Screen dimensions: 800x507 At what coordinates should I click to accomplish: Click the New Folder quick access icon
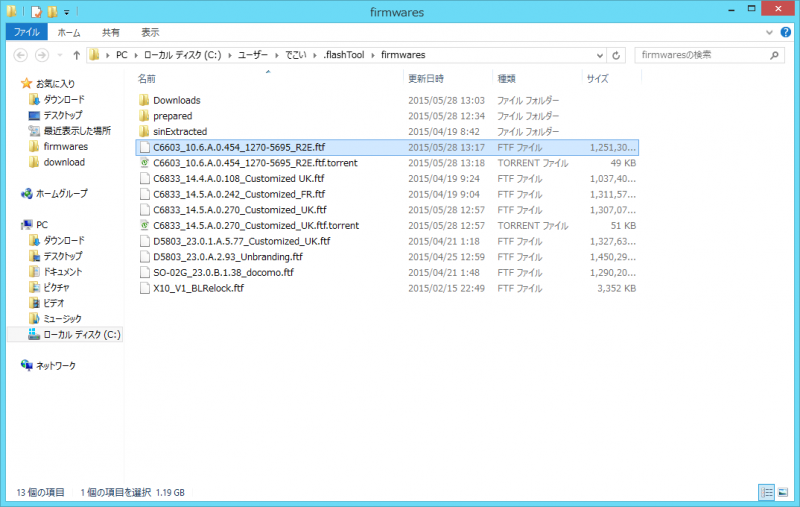[x=52, y=11]
